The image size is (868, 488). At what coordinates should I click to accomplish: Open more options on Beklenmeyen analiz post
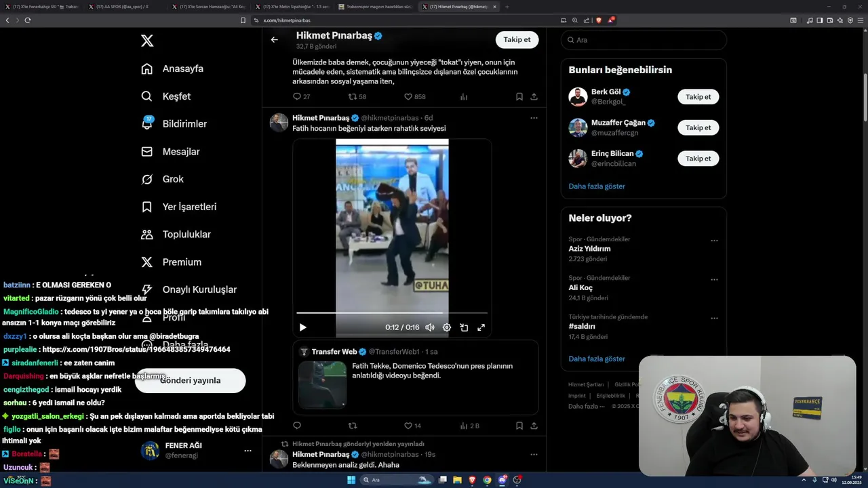tap(534, 454)
